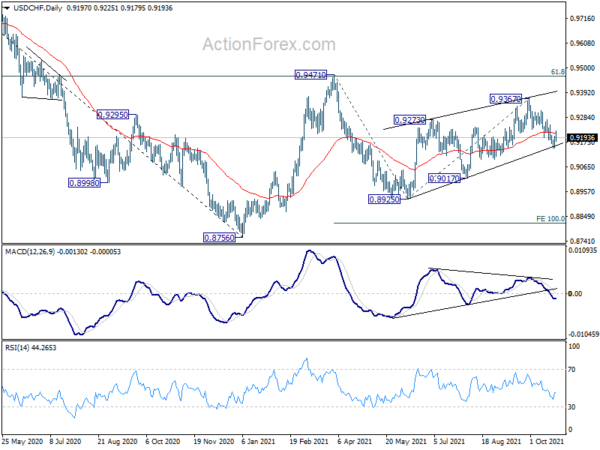Select the RSI axis value 30

pos(571,407)
